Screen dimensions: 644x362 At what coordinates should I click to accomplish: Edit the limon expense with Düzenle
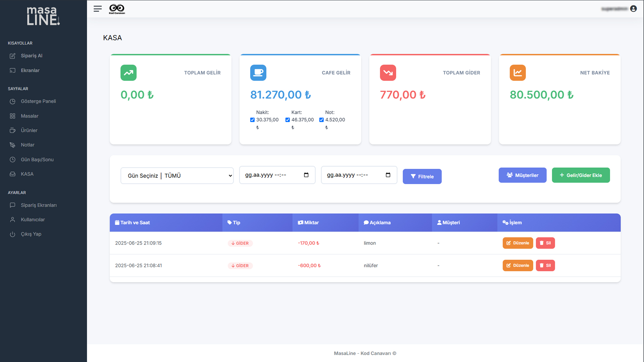point(517,243)
